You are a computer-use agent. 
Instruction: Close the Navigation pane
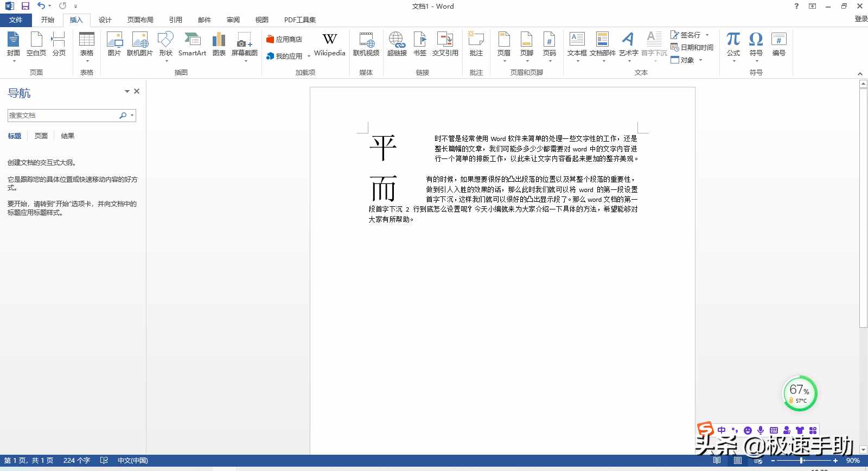coord(137,91)
